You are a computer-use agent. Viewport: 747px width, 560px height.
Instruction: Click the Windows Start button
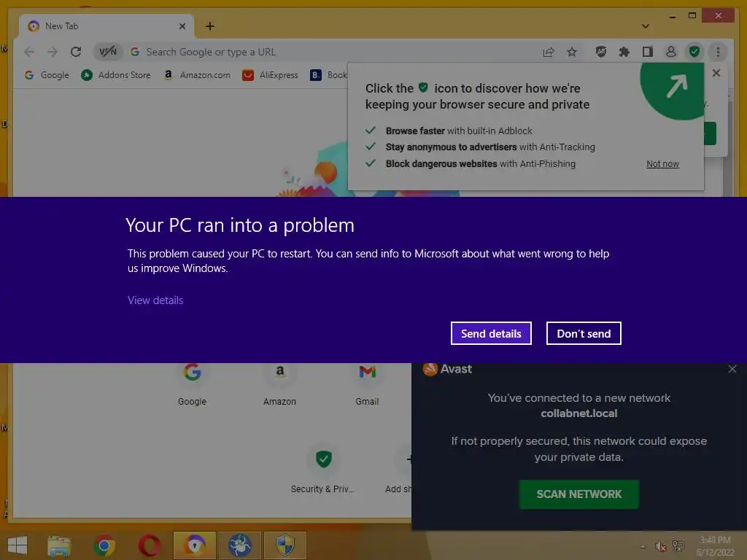pos(18,545)
